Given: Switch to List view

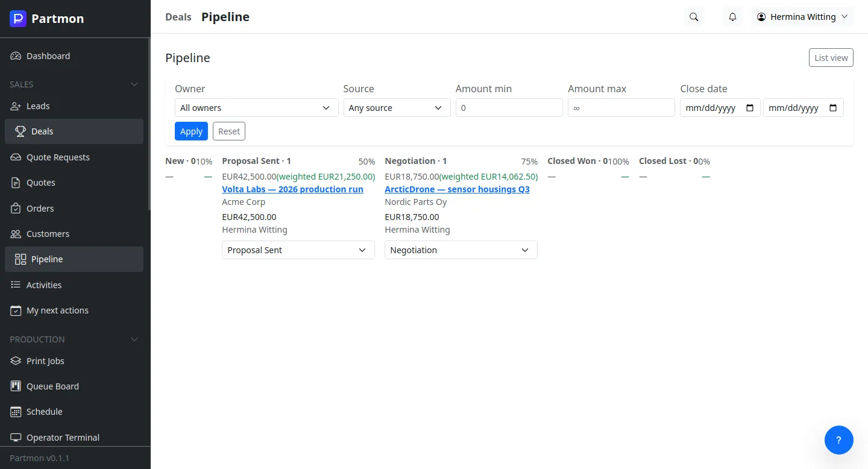Looking at the screenshot, I should pos(831,58).
